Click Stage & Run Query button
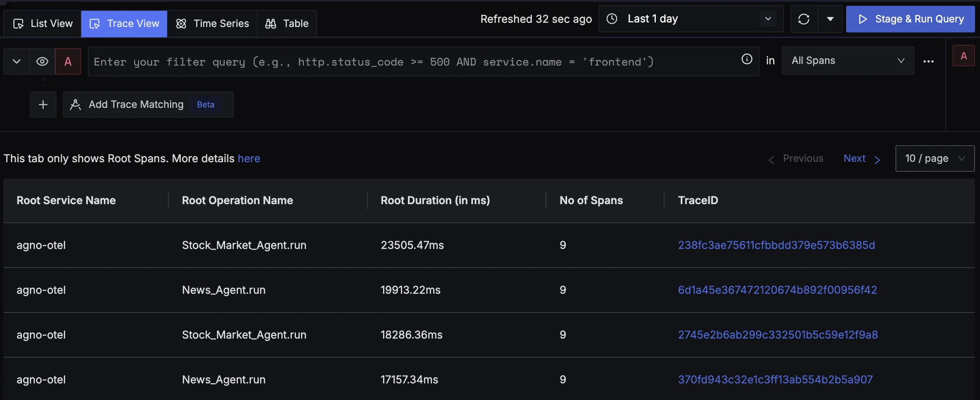The height and width of the screenshot is (400, 980). [910, 19]
